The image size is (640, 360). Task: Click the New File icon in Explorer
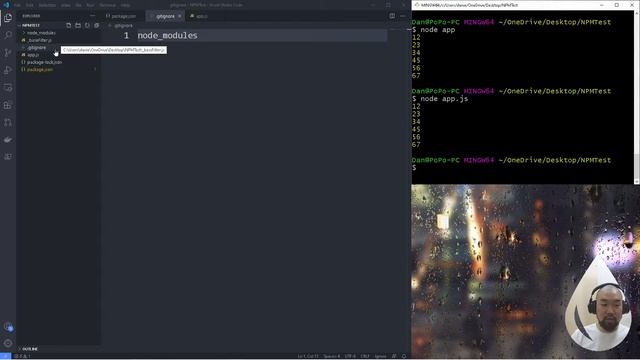click(69, 25)
